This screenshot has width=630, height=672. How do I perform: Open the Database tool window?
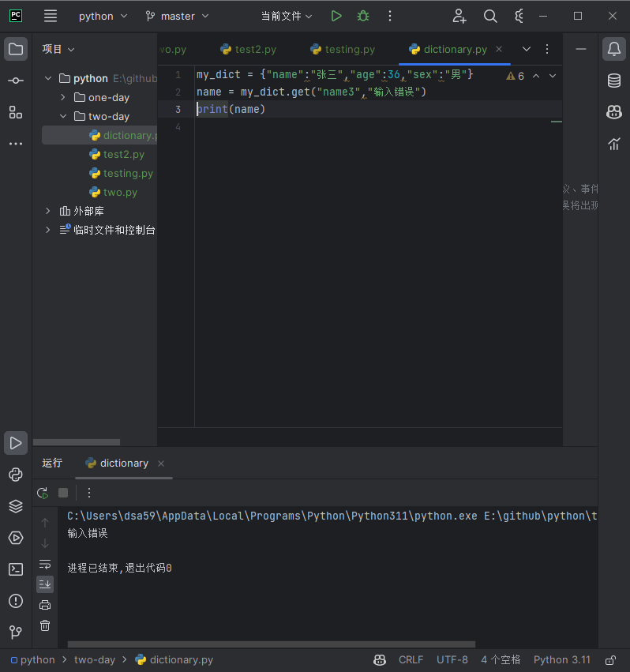[x=613, y=81]
